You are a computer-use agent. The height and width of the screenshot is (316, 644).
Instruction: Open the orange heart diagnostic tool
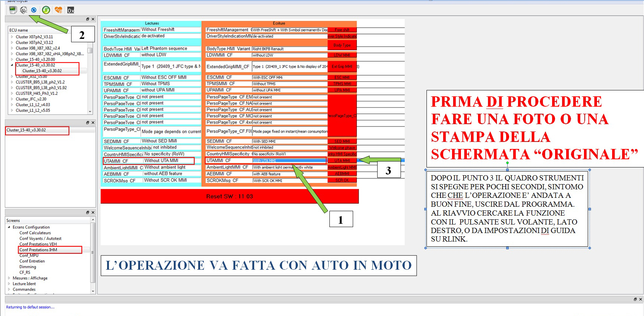58,10
